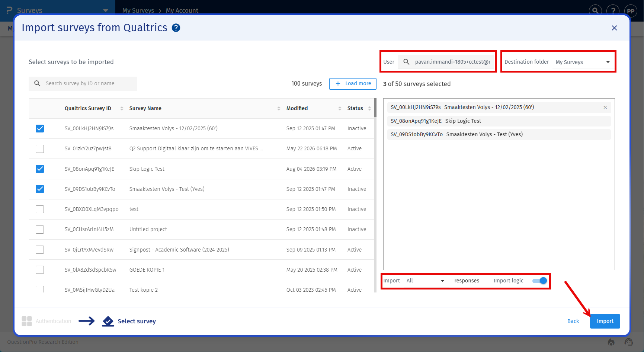Image resolution: width=644 pixels, height=352 pixels.
Task: Click the date 'May 22 2026 06:18 PM'
Action: [x=311, y=148]
